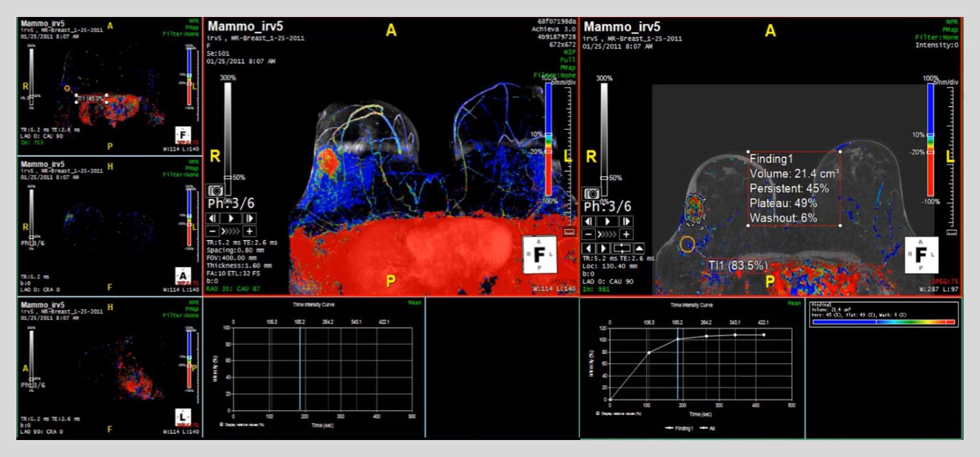Go to previous slice in right axial view
Screen dimensions: 980x457
coord(588,248)
